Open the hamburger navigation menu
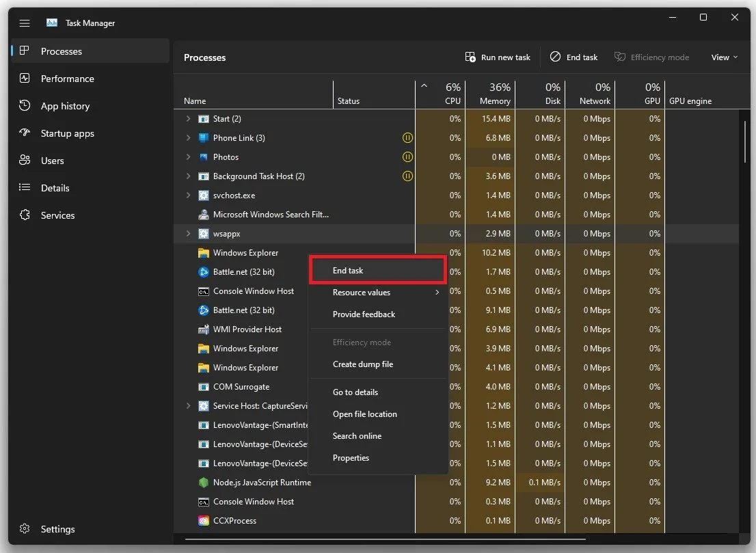This screenshot has width=756, height=553. point(25,23)
